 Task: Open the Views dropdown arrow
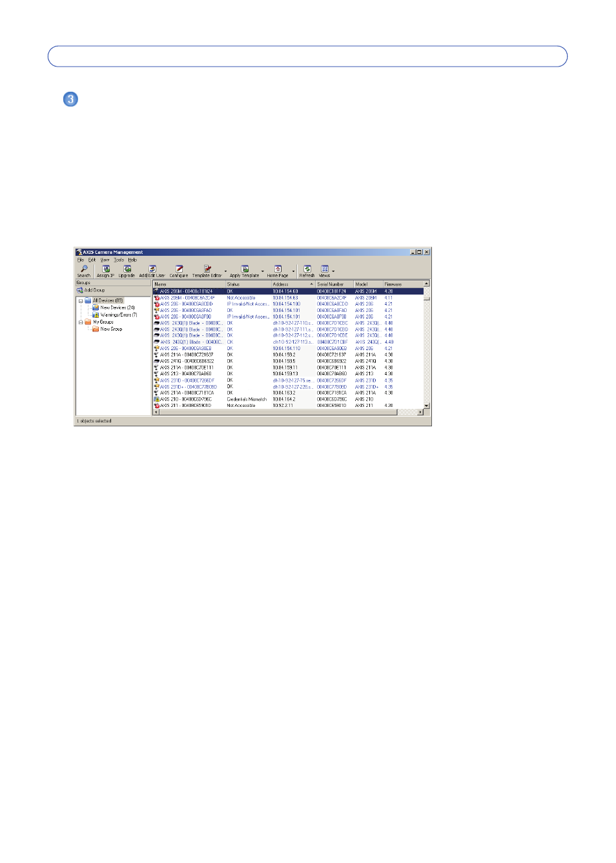click(333, 271)
